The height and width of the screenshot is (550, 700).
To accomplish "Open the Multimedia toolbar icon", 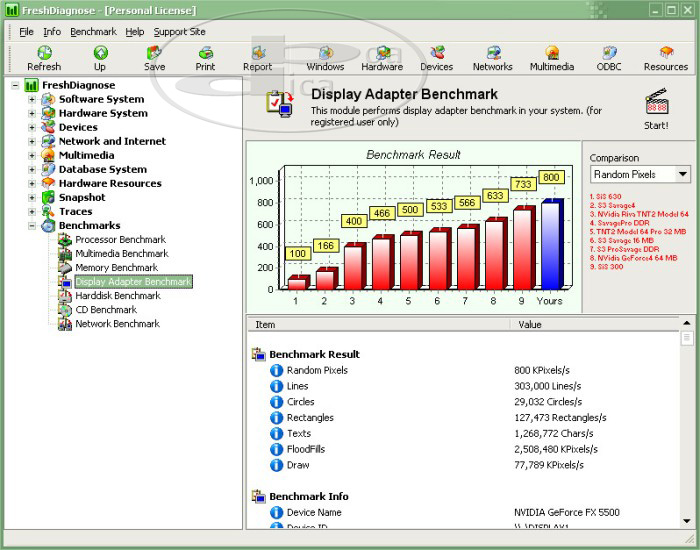I will point(552,58).
